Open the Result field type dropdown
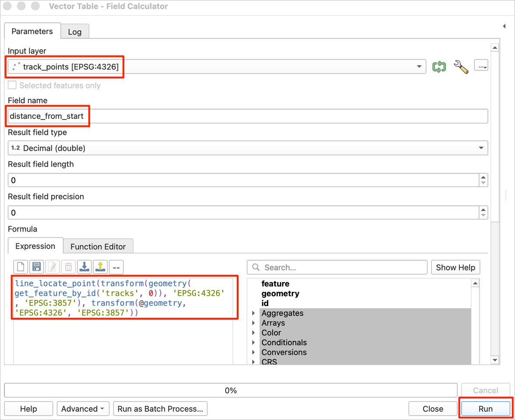 point(481,148)
